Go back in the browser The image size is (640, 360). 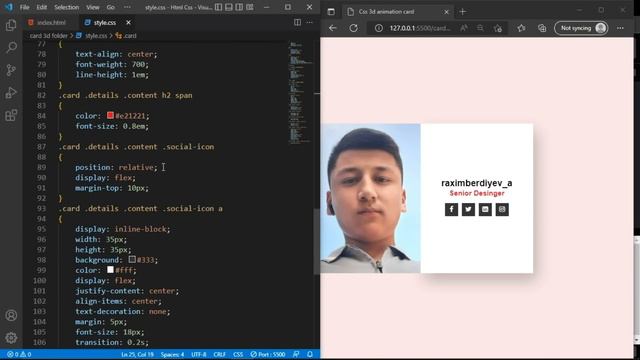[333, 28]
